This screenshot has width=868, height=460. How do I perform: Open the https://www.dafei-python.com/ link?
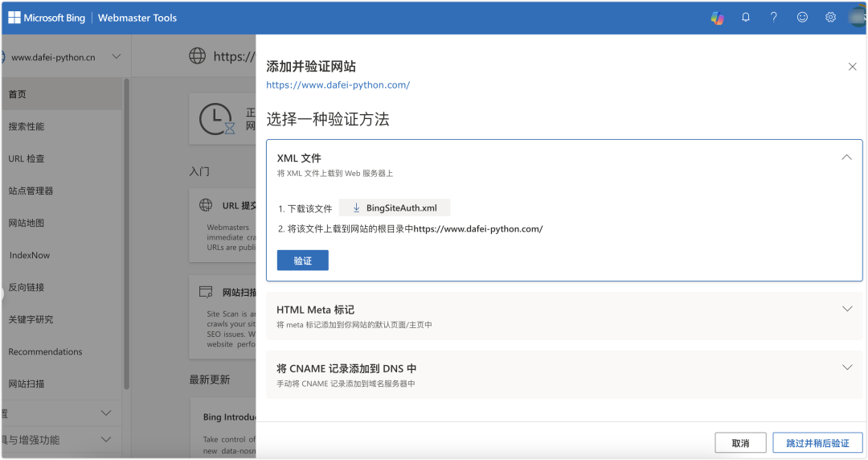pos(338,84)
